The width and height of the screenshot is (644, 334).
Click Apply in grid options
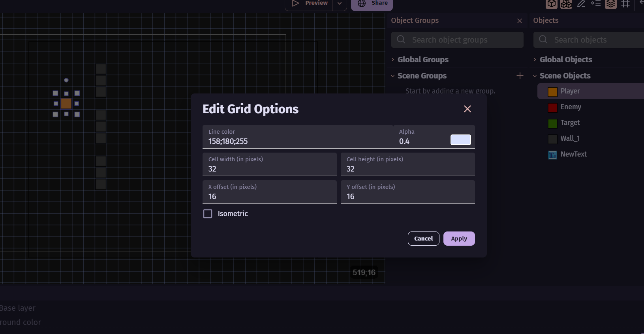(459, 239)
